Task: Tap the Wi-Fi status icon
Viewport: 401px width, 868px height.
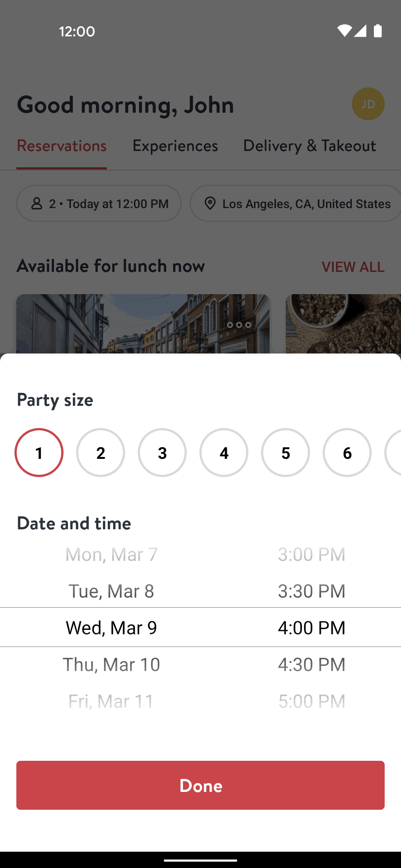Action: click(344, 31)
